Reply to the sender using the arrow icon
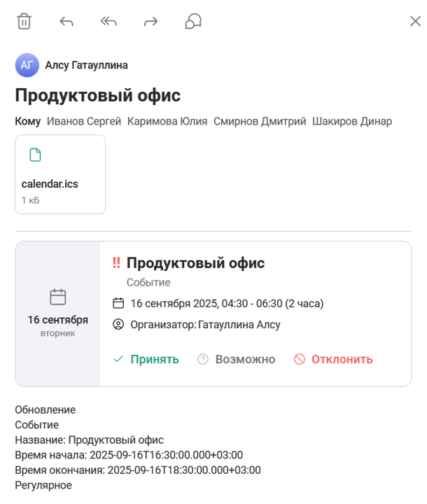427x504 pixels. [x=66, y=22]
